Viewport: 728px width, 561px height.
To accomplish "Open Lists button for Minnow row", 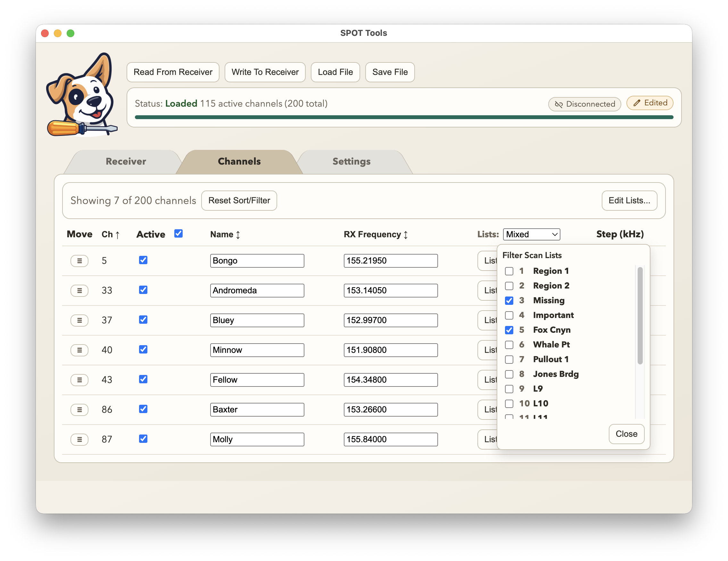I will pos(488,350).
